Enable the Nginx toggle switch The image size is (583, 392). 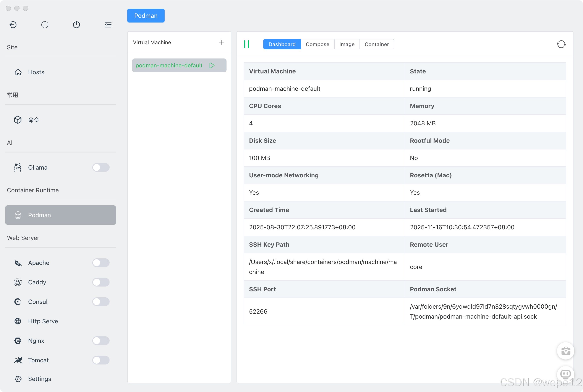(x=101, y=341)
